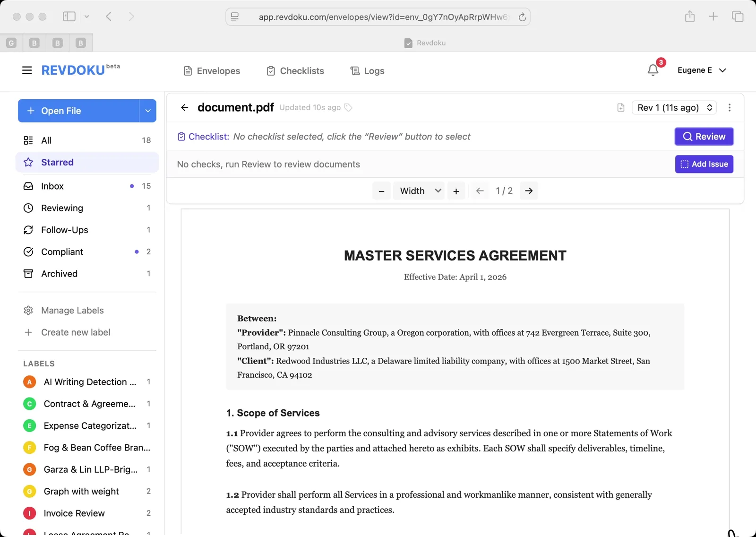The height and width of the screenshot is (537, 756).
Task: Click the document download icon beside the revision selector
Action: pos(620,107)
